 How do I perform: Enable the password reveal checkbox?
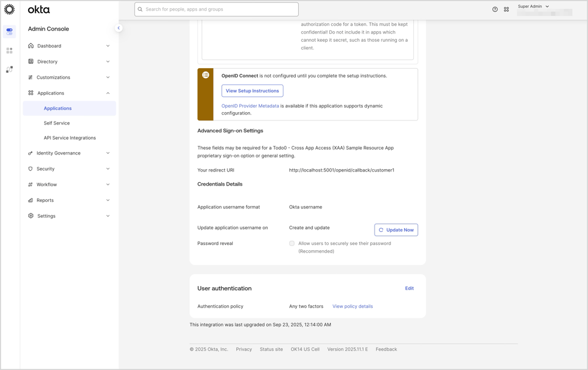[292, 243]
